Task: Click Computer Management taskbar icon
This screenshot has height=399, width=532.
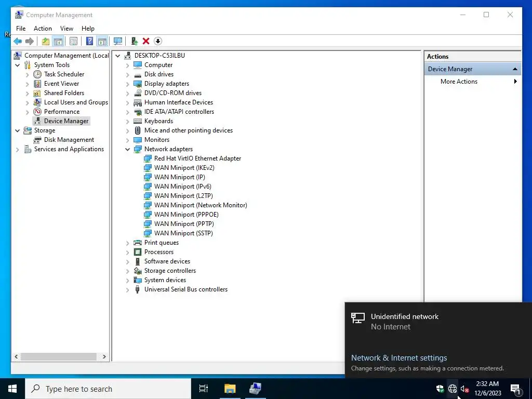Action: click(255, 389)
